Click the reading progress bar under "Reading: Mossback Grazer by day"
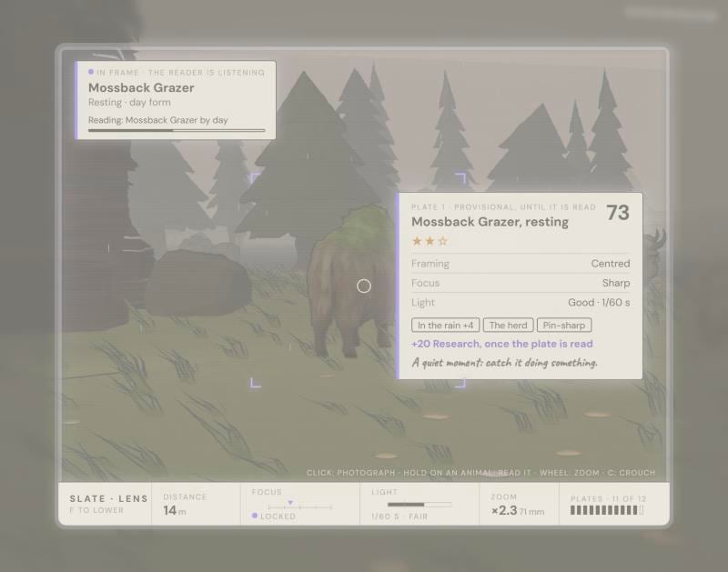The image size is (728, 572). pyautogui.click(x=177, y=131)
